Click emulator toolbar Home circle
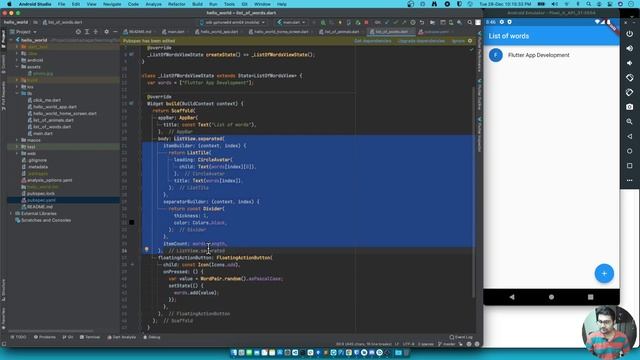 [629, 151]
